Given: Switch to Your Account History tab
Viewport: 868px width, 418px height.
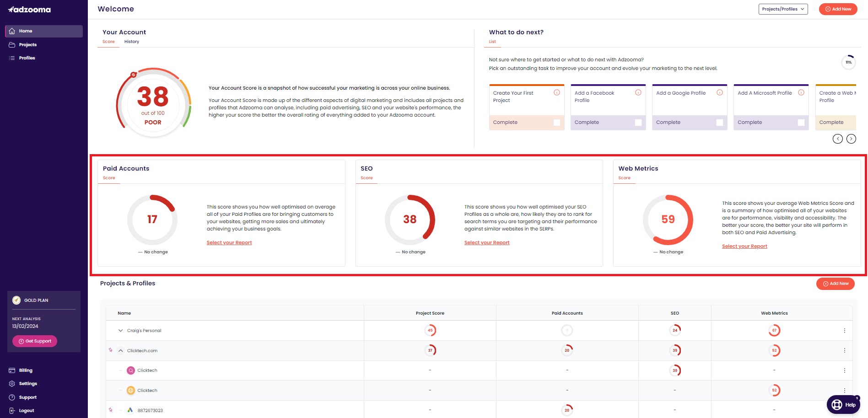Looking at the screenshot, I should pyautogui.click(x=132, y=42).
